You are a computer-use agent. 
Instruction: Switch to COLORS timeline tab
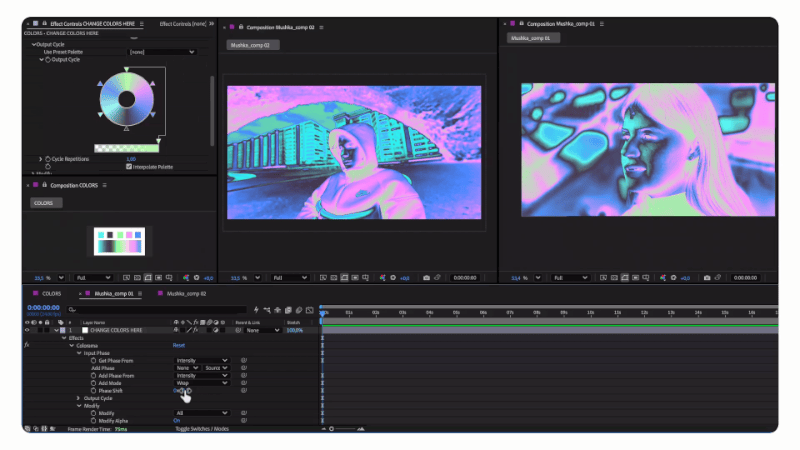[x=52, y=293]
